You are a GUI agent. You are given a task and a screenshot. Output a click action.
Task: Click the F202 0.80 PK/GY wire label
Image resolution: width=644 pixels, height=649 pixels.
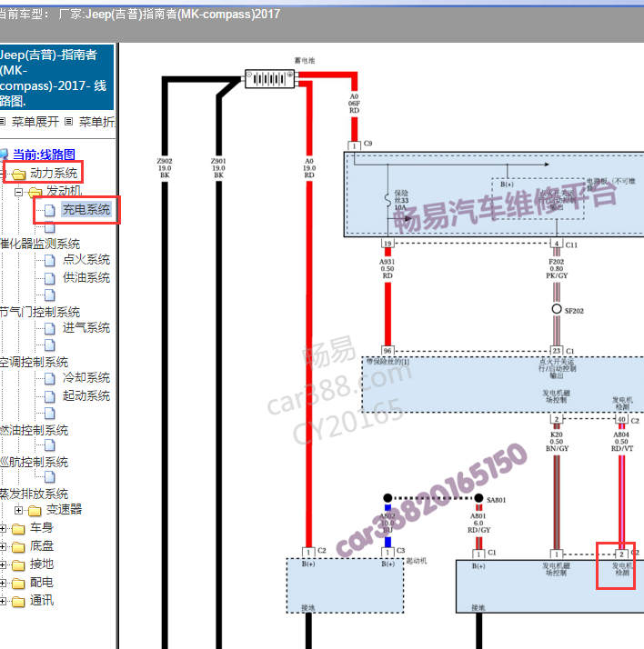tap(557, 269)
